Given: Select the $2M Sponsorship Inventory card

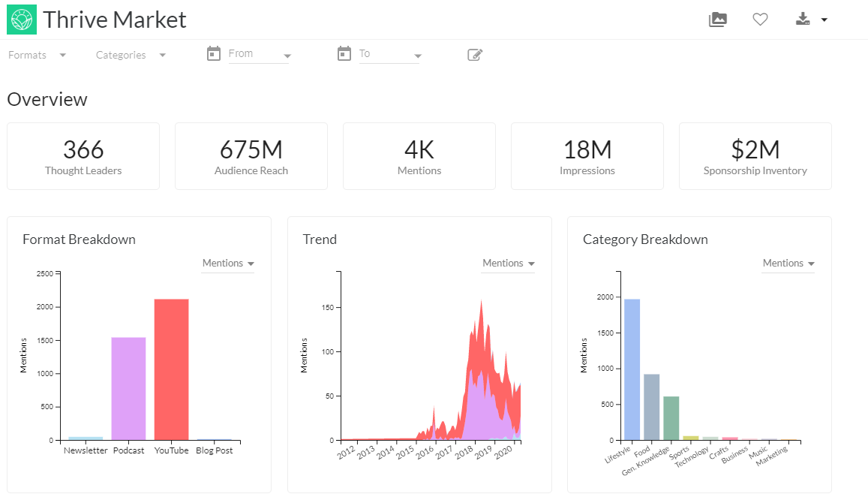Looking at the screenshot, I should [755, 156].
